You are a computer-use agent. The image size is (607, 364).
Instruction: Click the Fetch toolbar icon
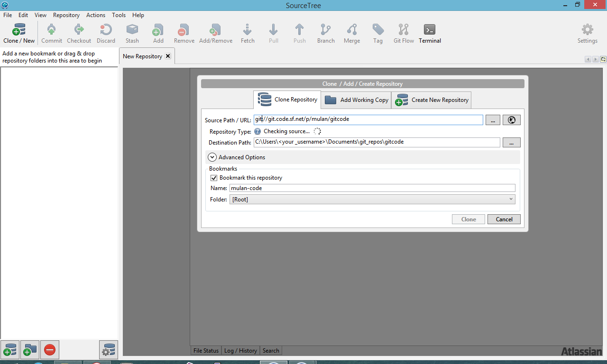(x=248, y=34)
